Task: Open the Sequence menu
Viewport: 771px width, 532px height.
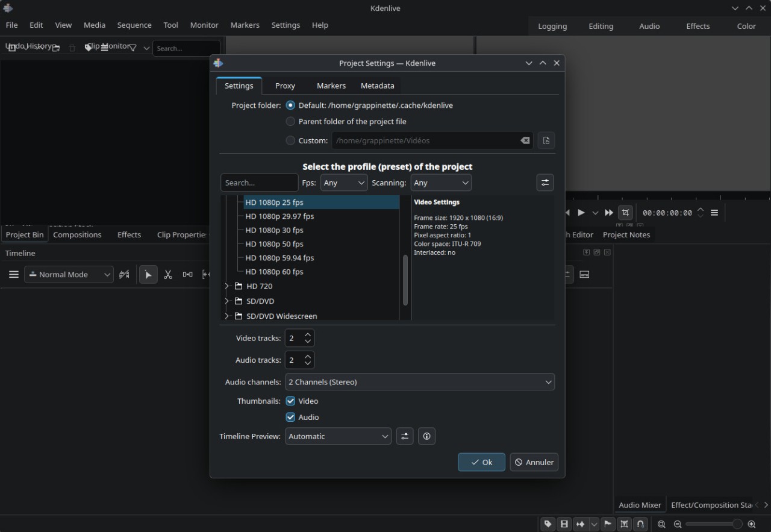Action: pyautogui.click(x=134, y=25)
